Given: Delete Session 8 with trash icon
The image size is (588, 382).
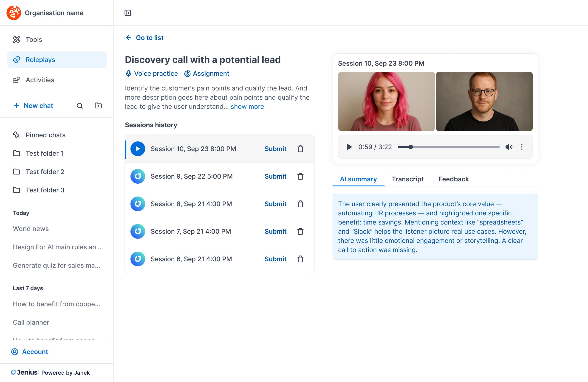Looking at the screenshot, I should pos(300,204).
